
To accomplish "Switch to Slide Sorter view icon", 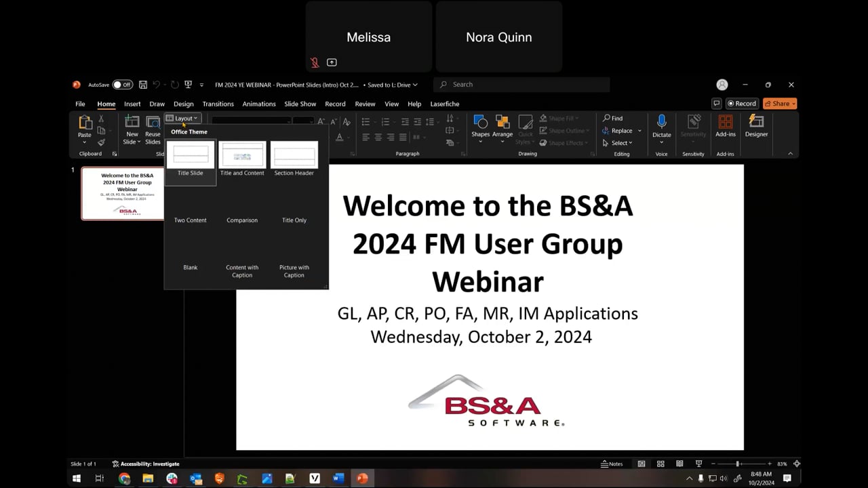I will coord(660,464).
